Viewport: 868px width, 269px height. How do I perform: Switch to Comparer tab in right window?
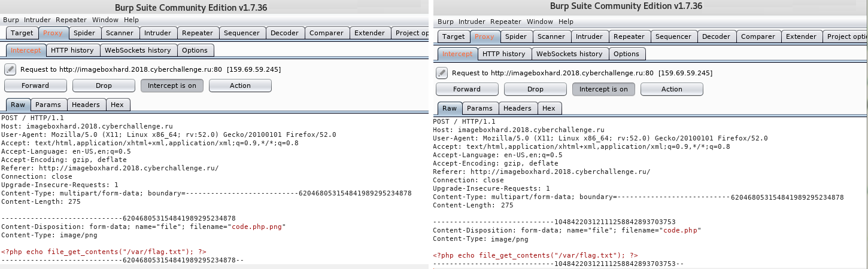coord(758,36)
